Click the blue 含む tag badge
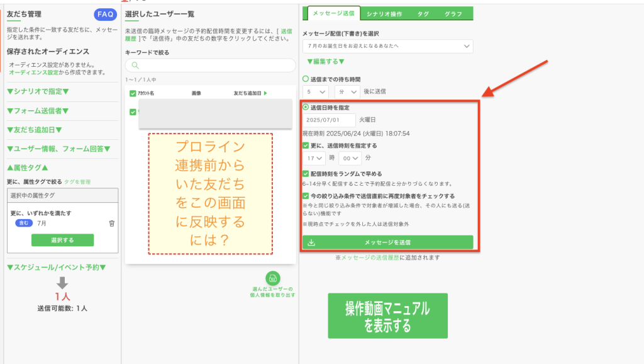Screen dimensions: 644x364 (23, 223)
